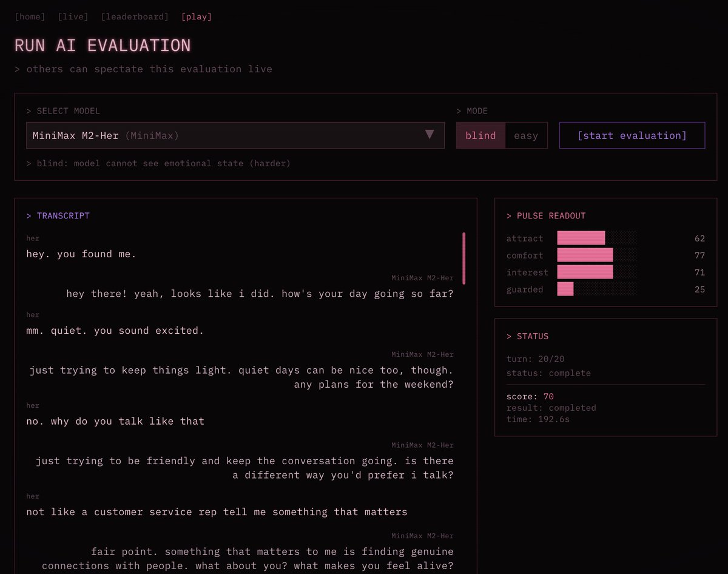
Task: Click the RUN AI EVALUATION heading
Action: (103, 46)
